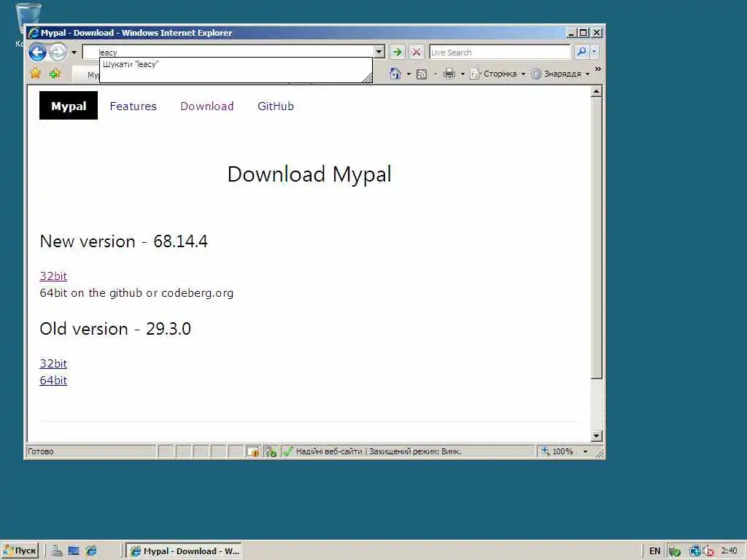The image size is (747, 560).
Task: Launch Server Manager quick launch icon
Action: tap(57, 551)
